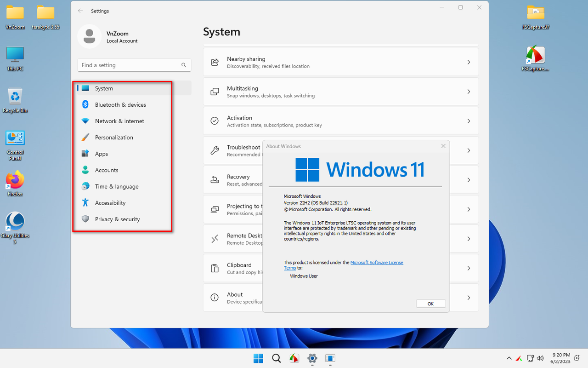Click the shield icon for Privacy & security
The image size is (588, 368).
[x=85, y=219]
